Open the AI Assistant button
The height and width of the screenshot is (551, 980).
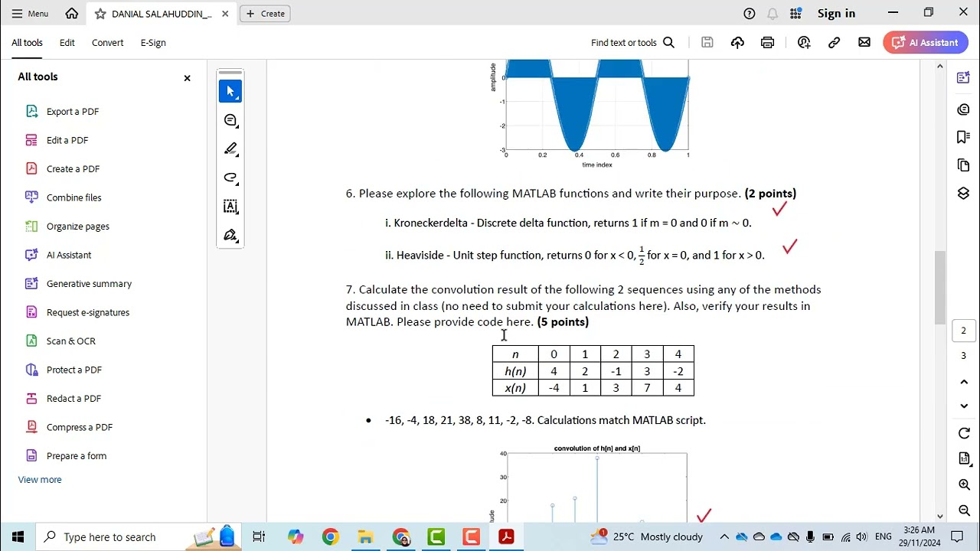pyautogui.click(x=926, y=43)
